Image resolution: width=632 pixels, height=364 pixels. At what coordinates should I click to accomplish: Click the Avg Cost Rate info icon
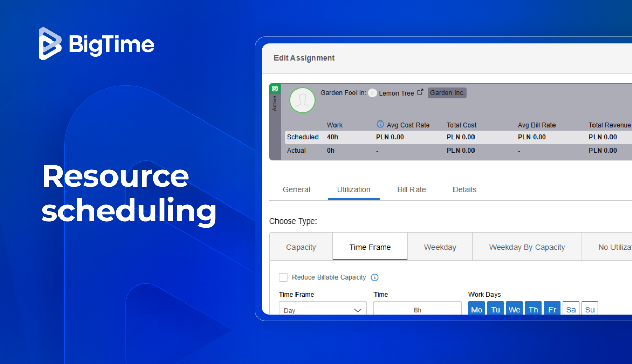pyautogui.click(x=380, y=124)
